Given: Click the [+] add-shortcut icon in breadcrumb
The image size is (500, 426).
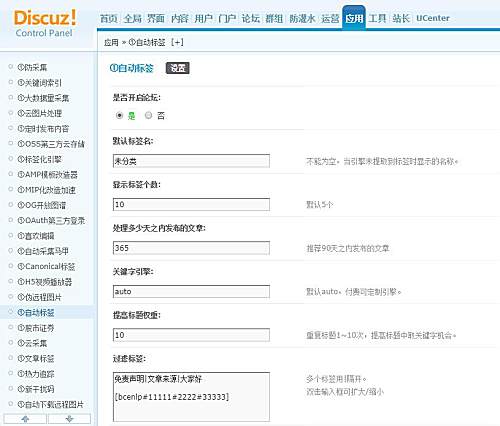Looking at the screenshot, I should click(x=177, y=42).
